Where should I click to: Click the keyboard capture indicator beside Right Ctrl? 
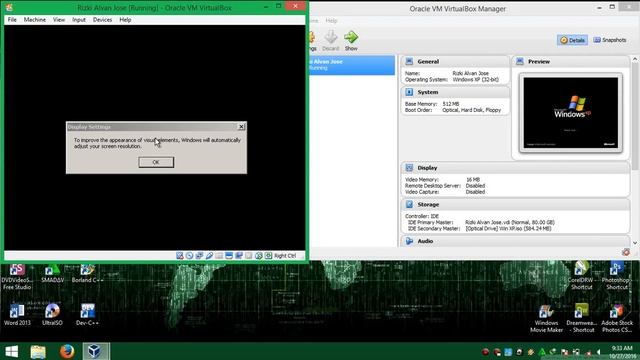268,256
